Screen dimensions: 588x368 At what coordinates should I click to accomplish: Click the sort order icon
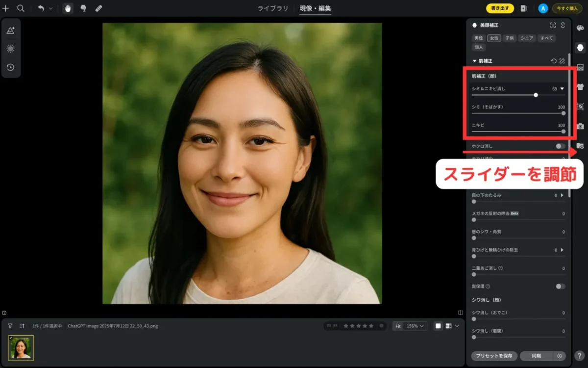point(22,326)
